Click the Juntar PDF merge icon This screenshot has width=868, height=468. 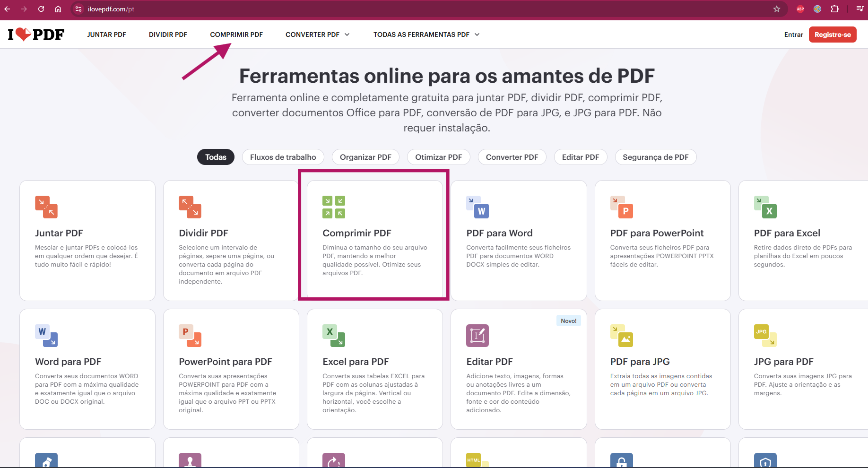[46, 207]
